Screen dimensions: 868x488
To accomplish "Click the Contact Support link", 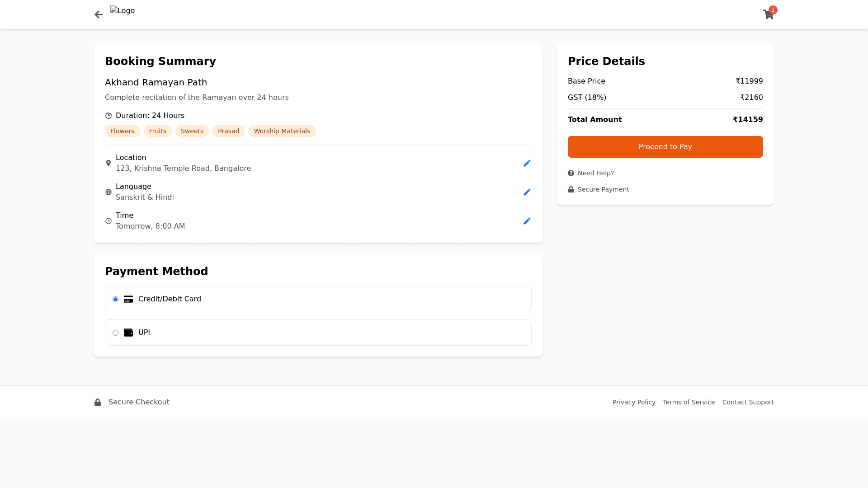I will point(748,402).
